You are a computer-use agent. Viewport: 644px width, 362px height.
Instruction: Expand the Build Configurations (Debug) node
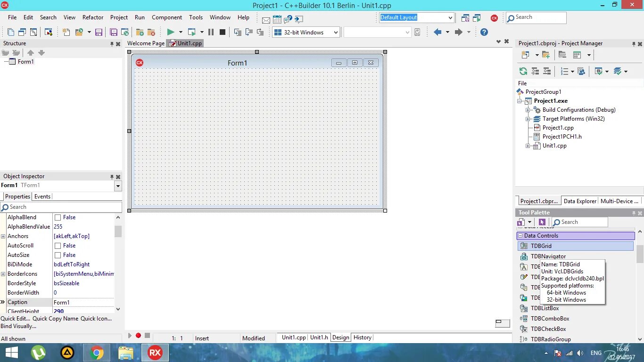tap(528, 110)
